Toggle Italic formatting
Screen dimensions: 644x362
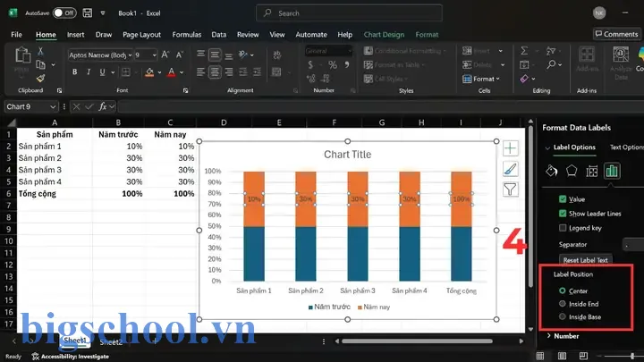point(89,72)
